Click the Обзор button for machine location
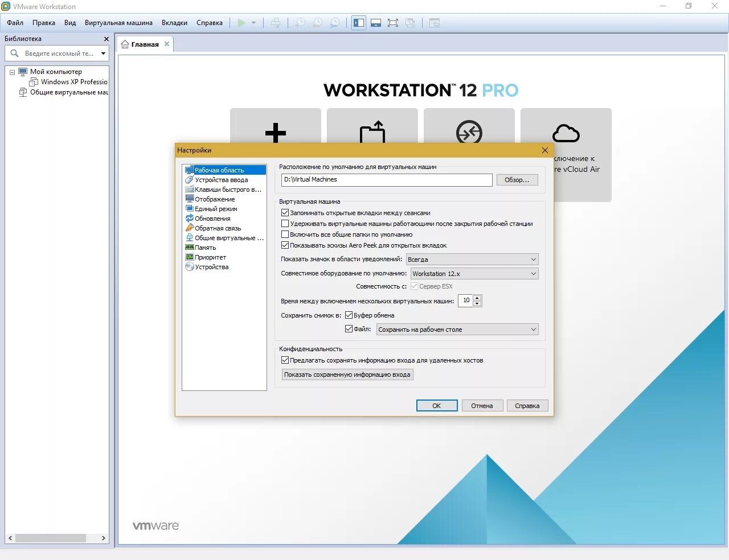729x560 pixels. pyautogui.click(x=517, y=179)
